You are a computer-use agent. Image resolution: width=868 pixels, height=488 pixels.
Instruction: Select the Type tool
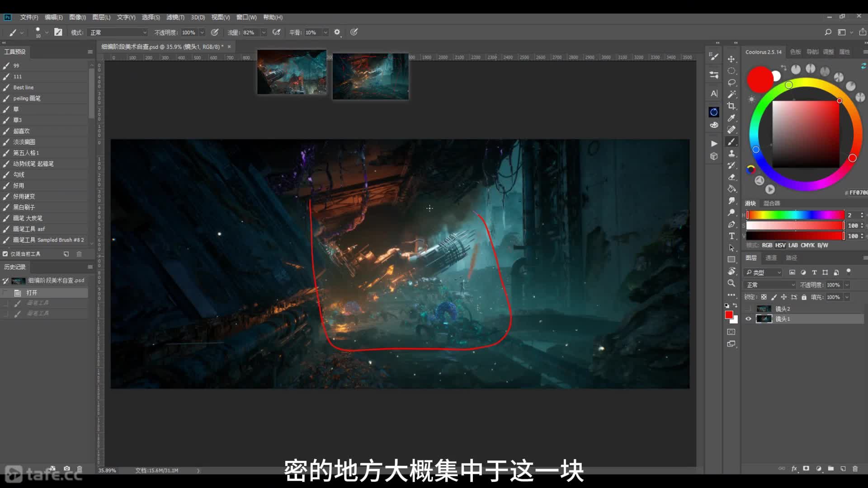[731, 236]
